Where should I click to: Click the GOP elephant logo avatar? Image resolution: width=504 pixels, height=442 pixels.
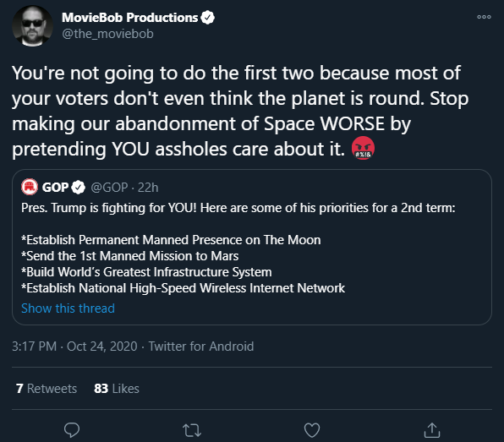coord(30,187)
